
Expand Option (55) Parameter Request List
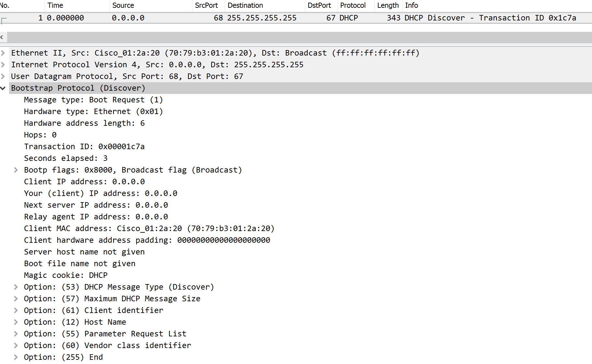(x=16, y=333)
